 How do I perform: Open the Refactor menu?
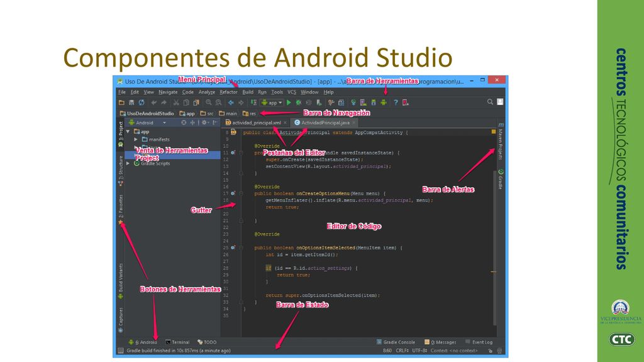click(x=228, y=92)
